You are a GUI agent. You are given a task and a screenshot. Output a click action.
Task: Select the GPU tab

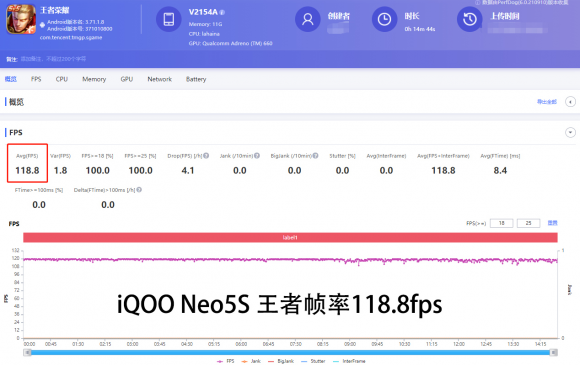tap(127, 79)
